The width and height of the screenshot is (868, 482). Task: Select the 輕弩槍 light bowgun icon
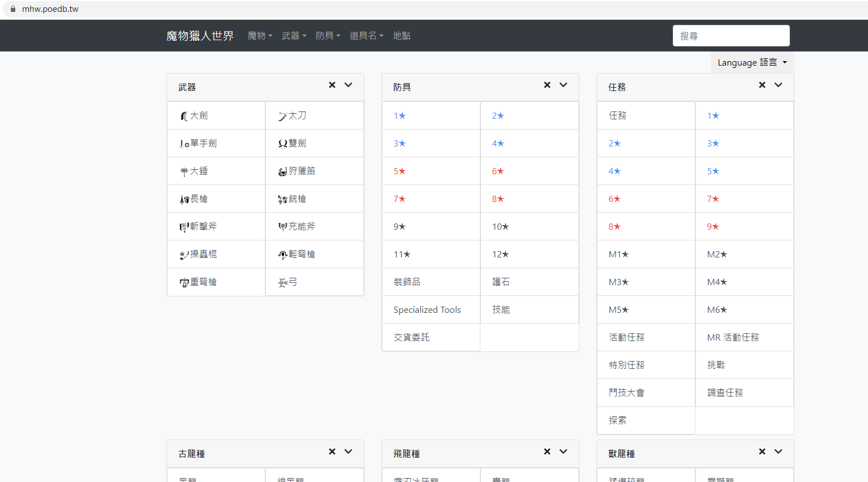[x=282, y=255]
